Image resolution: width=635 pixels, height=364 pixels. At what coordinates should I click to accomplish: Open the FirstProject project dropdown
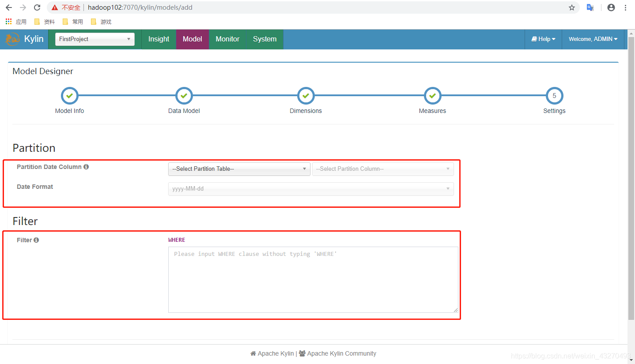click(95, 39)
